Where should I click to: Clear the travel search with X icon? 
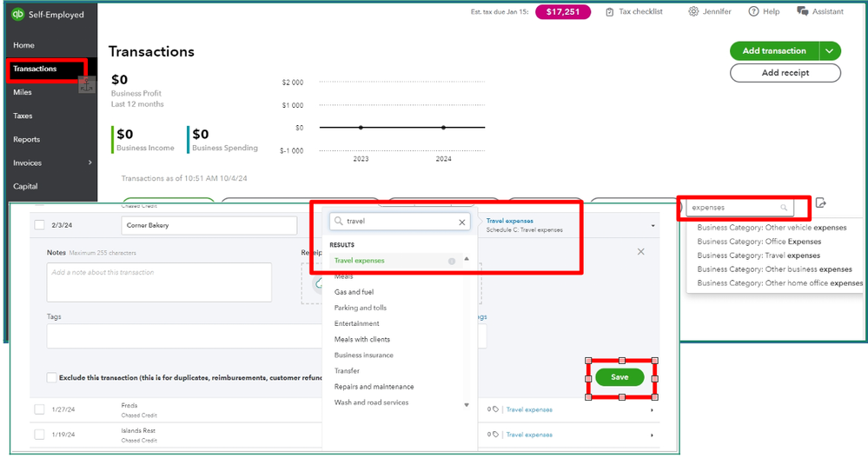click(x=462, y=222)
